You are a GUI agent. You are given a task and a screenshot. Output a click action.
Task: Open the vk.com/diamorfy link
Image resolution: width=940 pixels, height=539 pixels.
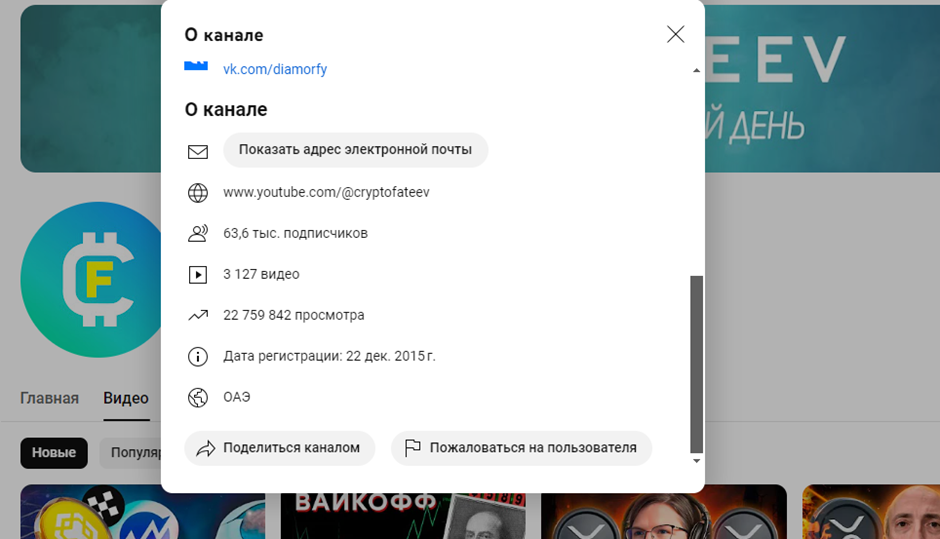click(275, 69)
